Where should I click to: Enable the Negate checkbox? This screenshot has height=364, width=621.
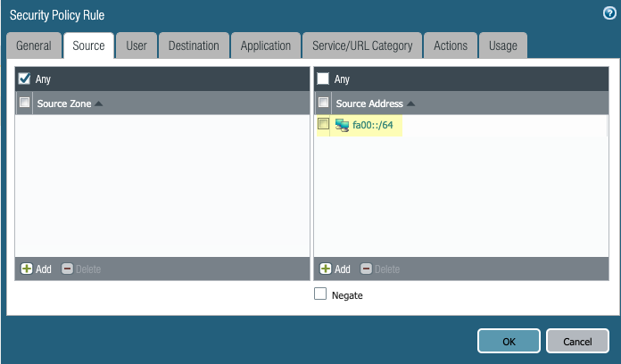coord(320,294)
